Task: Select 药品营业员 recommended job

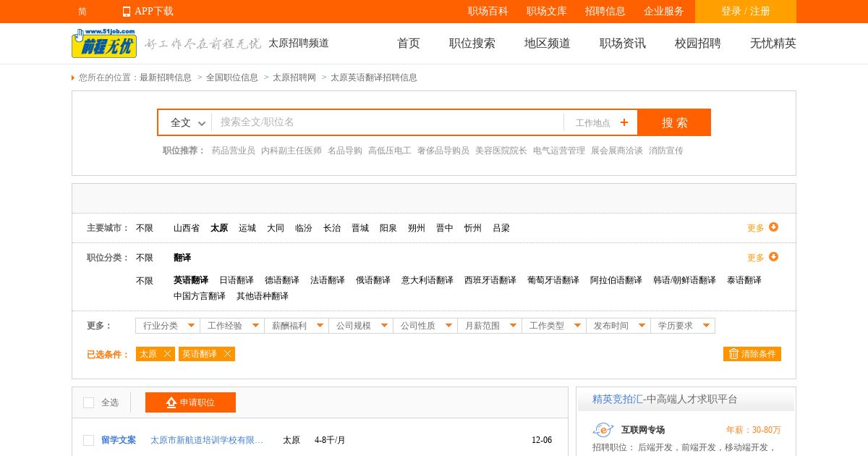Action: click(234, 151)
